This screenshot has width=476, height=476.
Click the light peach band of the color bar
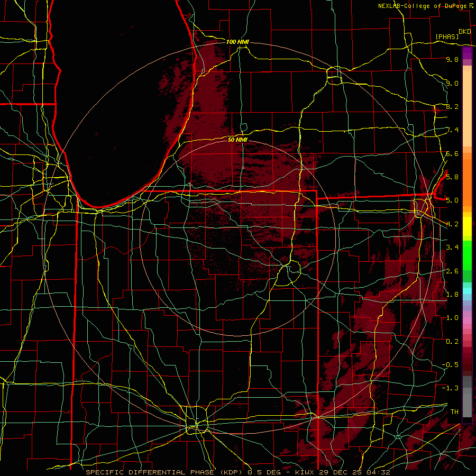click(467, 109)
